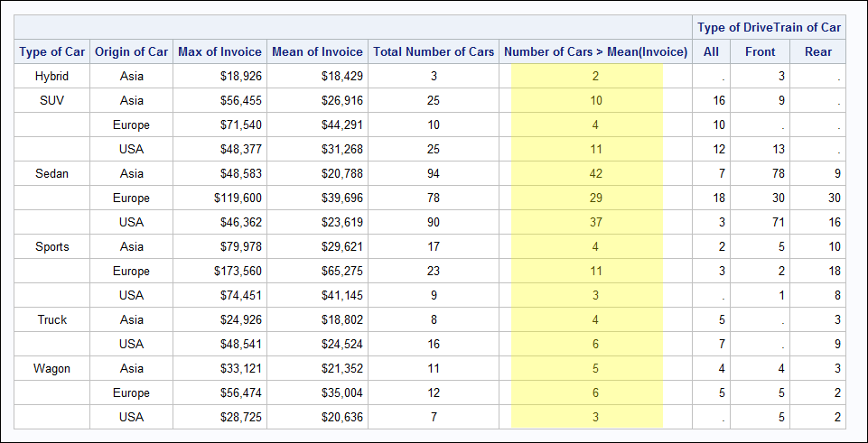Click the 'Sports' car type cell
The image size is (868, 443).
pos(52,246)
